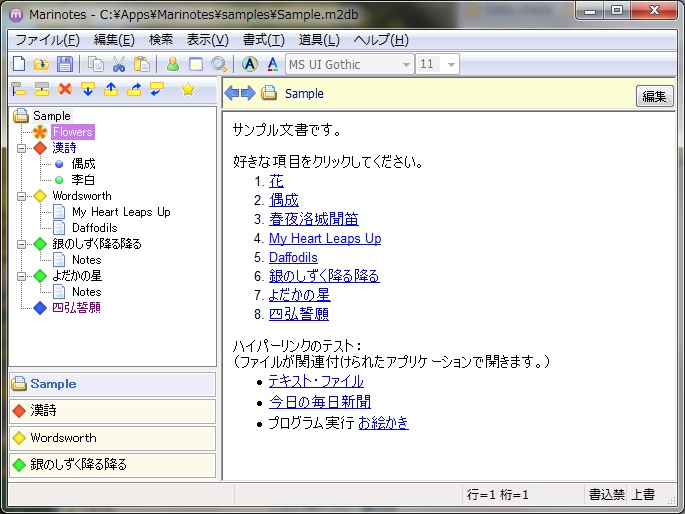Open the ヘルプ(H) menu
The image size is (685, 514).
pyautogui.click(x=381, y=40)
